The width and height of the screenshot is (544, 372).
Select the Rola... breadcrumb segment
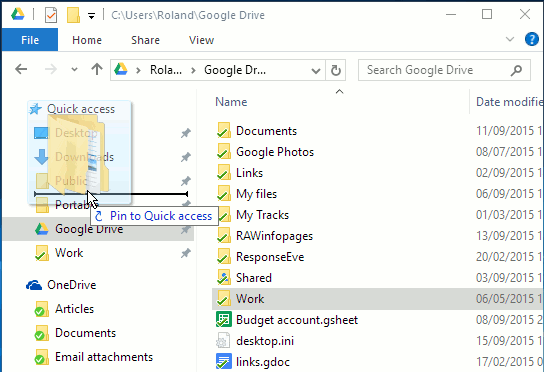coord(165,70)
